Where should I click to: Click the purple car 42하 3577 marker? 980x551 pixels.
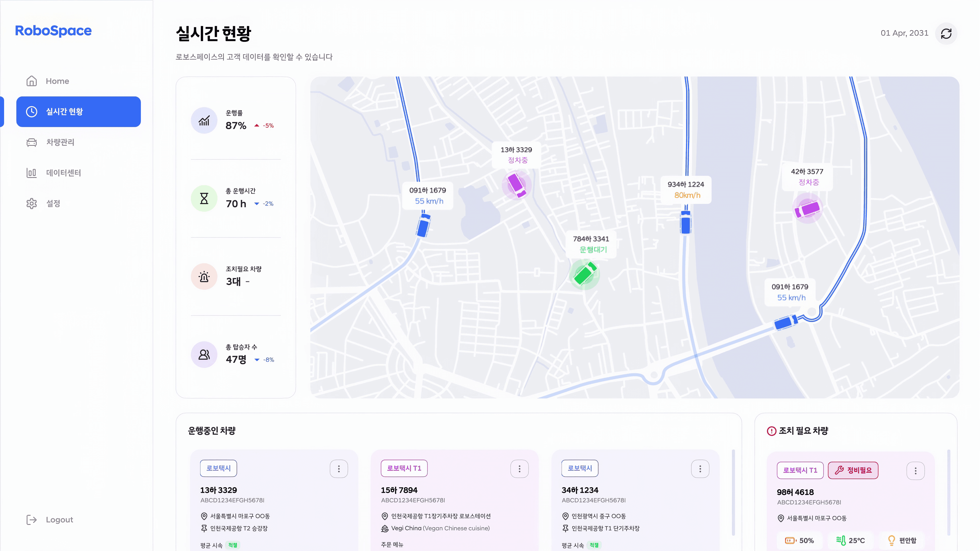pos(807,208)
